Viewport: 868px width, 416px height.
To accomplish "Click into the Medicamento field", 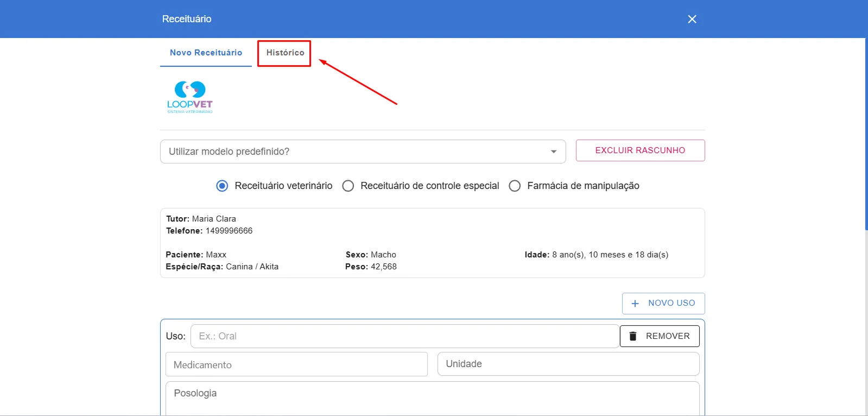I will point(296,364).
